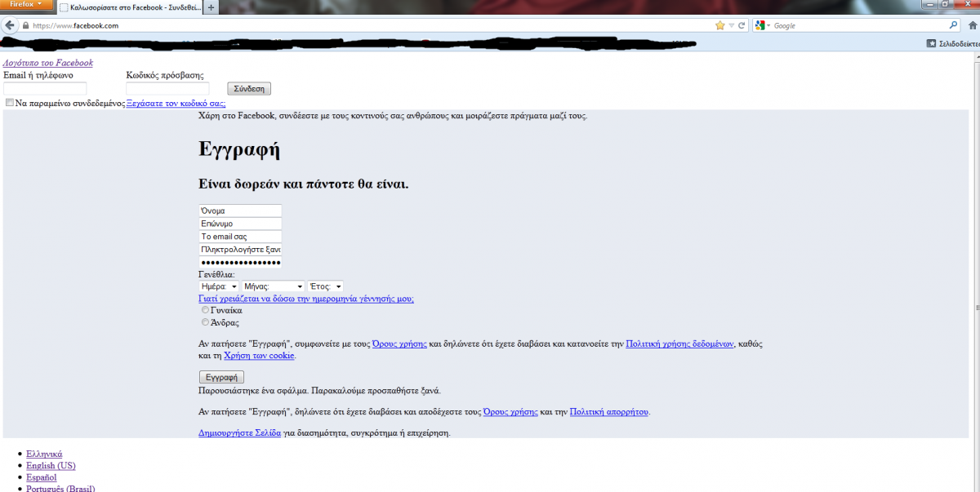Switch language to Español
Screen dimensions: 980x492
(x=42, y=477)
